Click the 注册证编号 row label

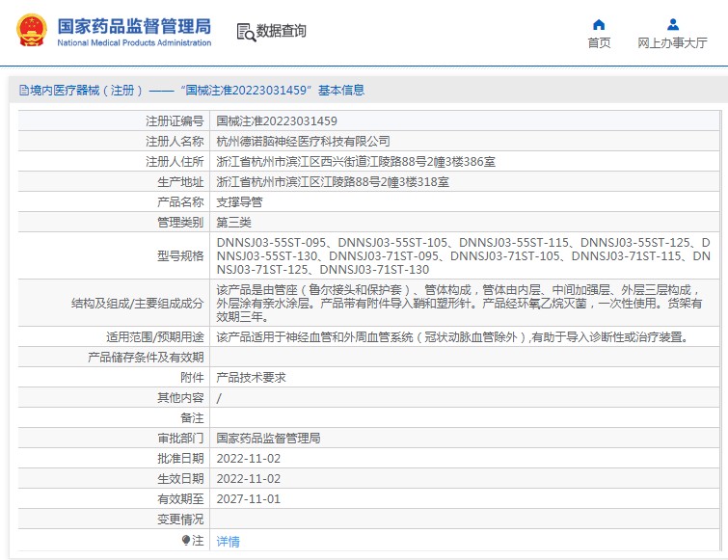175,121
